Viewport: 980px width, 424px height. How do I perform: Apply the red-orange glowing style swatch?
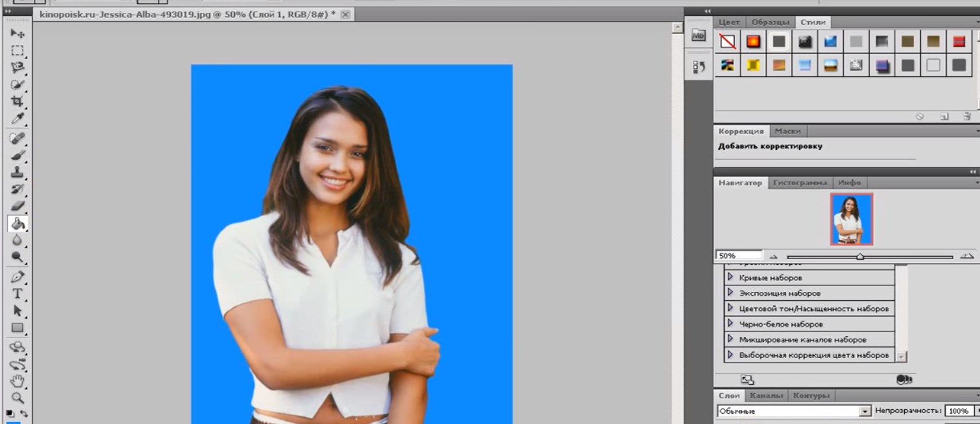click(753, 42)
